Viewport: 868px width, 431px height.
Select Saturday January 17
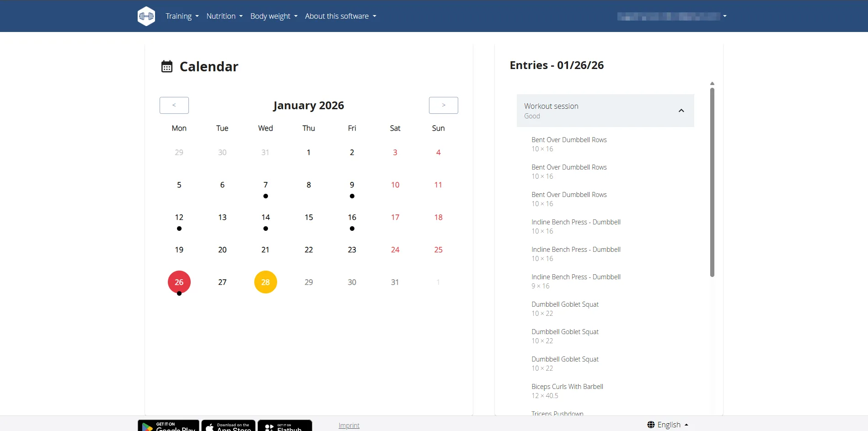395,217
